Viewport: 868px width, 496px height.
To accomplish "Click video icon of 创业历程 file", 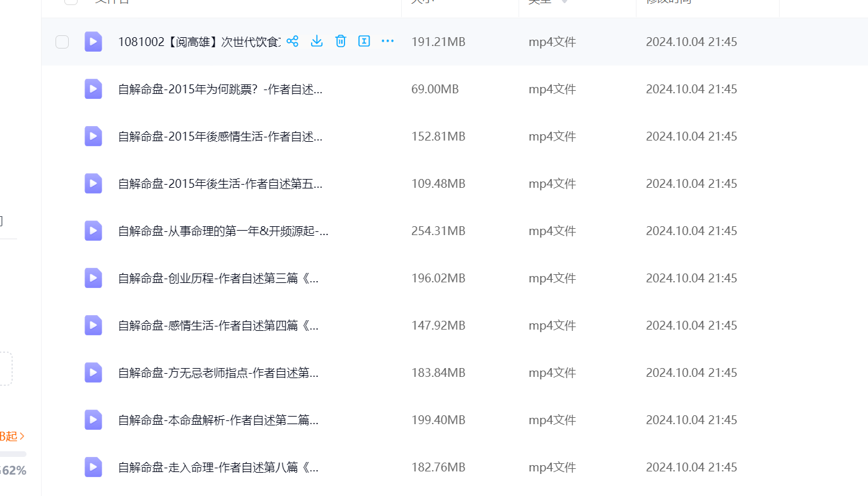I will point(93,278).
